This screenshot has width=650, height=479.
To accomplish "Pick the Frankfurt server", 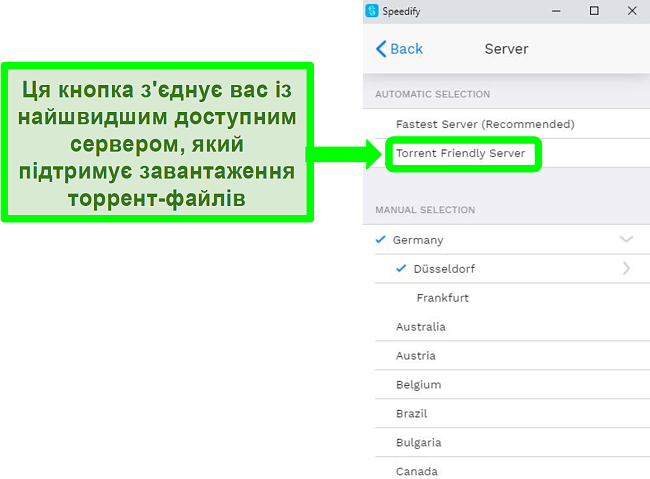I will point(512,298).
